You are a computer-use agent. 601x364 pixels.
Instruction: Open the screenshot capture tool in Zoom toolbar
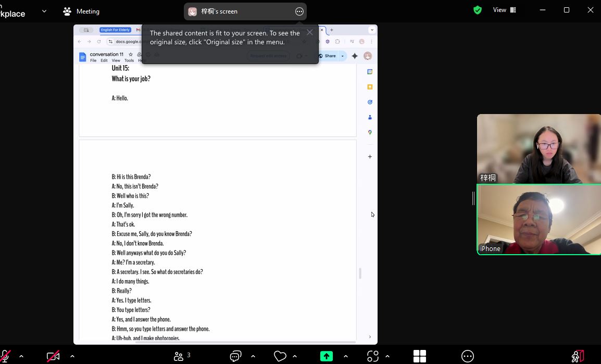[373, 356]
